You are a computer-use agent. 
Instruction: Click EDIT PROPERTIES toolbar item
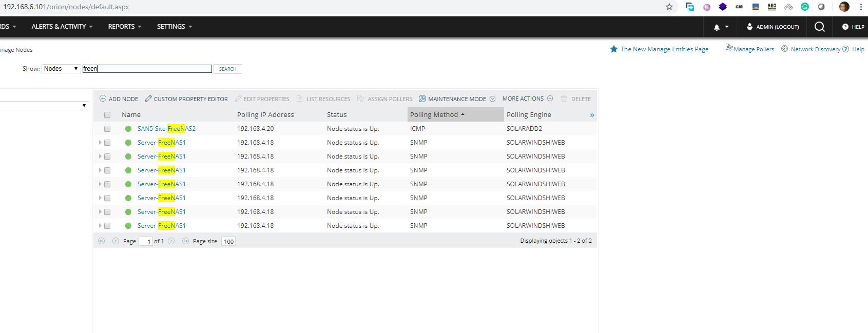coord(262,99)
